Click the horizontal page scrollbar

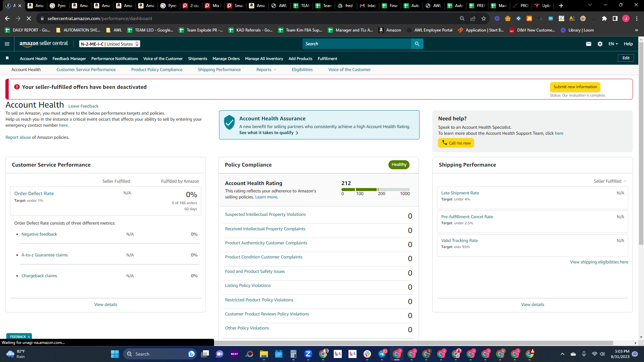tap(414, 343)
